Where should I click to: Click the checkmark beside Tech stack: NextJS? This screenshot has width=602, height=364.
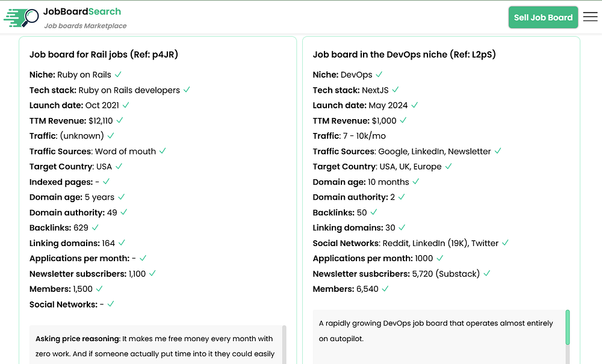396,90
